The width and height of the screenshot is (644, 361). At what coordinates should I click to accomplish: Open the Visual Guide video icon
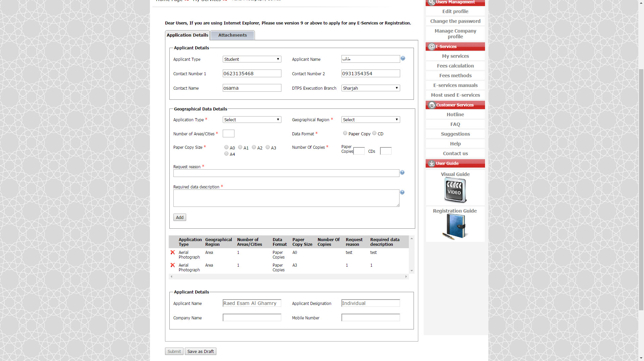pyautogui.click(x=455, y=190)
